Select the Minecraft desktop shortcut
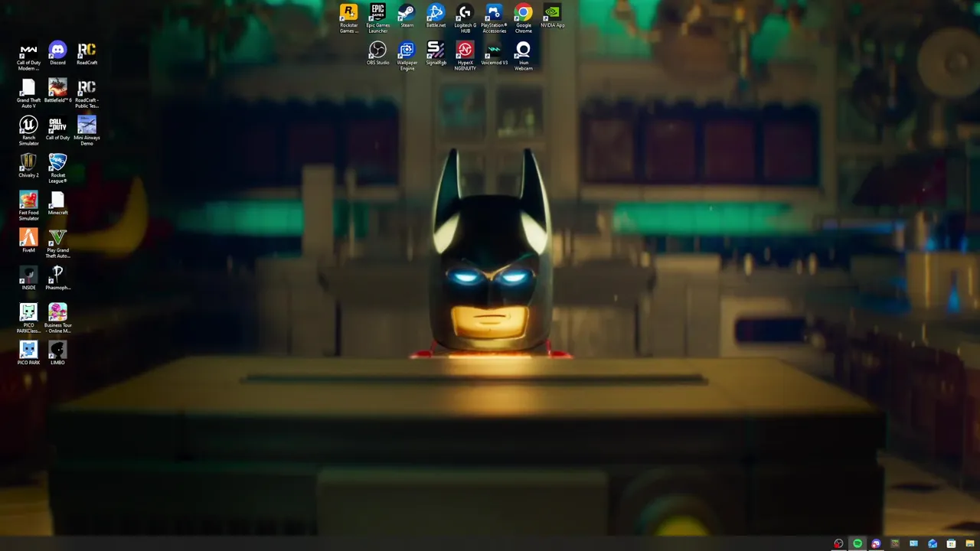Screen dimensions: 980x551 point(57,204)
